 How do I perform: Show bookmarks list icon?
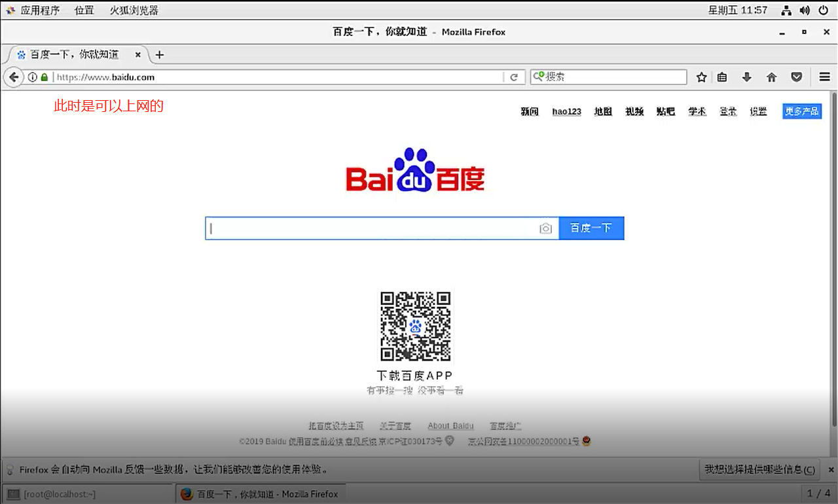pyautogui.click(x=722, y=77)
